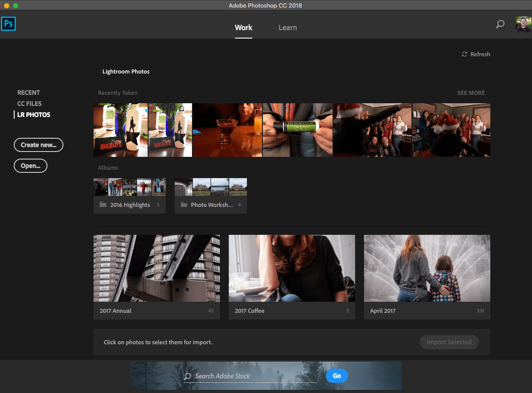Click the Import Selected button
Screen dimensions: 532x393
pos(449,342)
